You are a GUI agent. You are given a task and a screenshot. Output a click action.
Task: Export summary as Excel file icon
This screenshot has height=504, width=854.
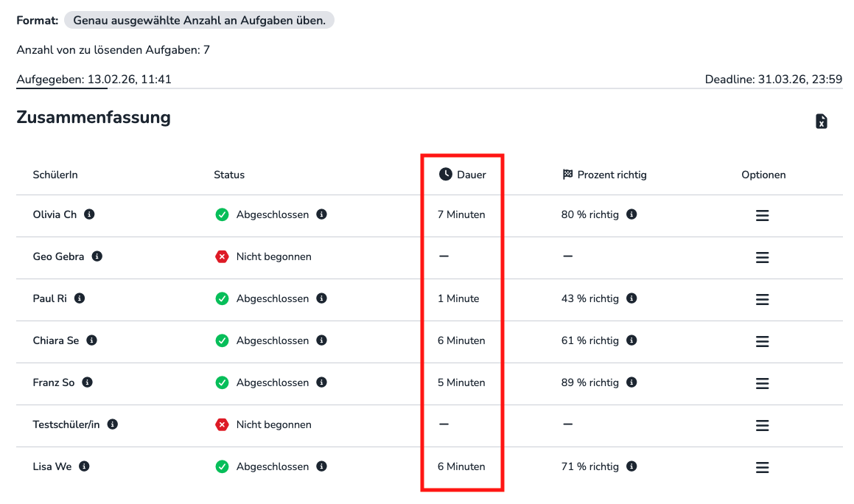821,122
